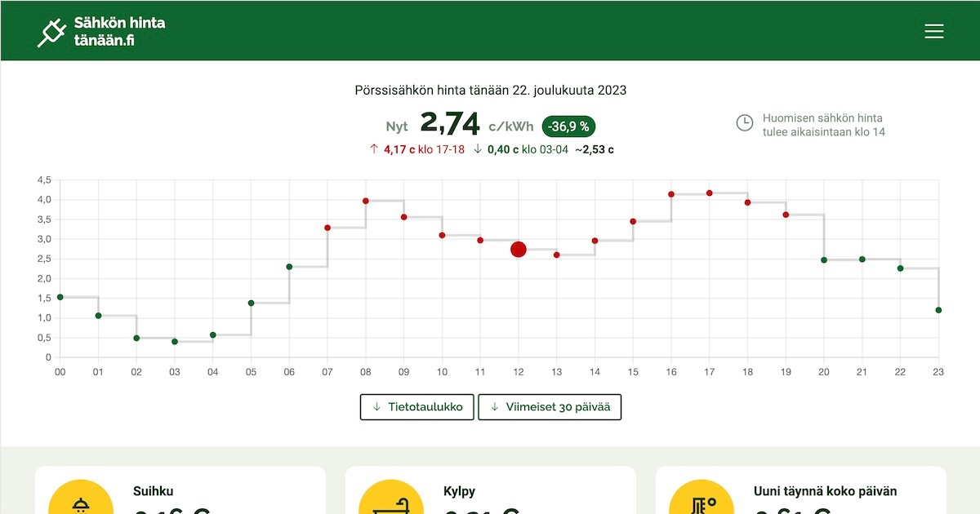Click the -36,9 % change badge

(x=569, y=126)
